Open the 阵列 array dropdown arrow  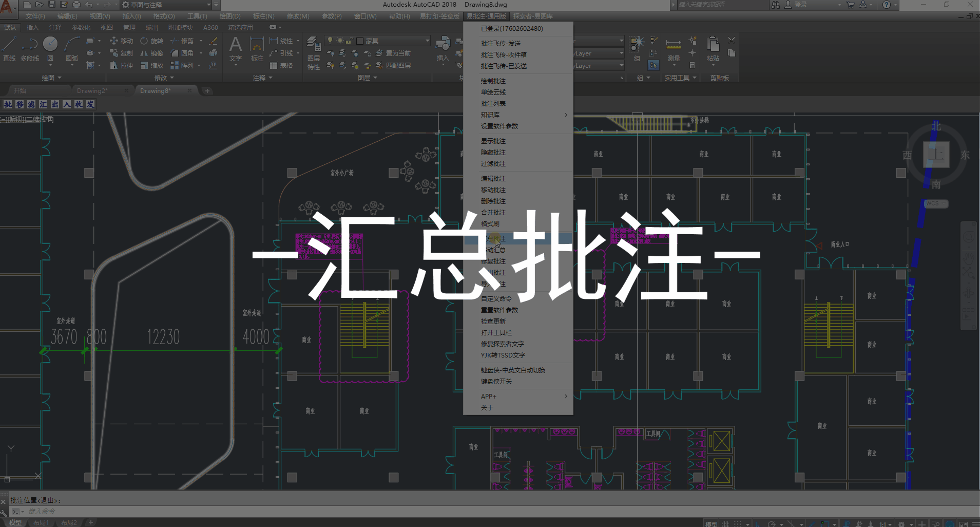[x=199, y=65]
